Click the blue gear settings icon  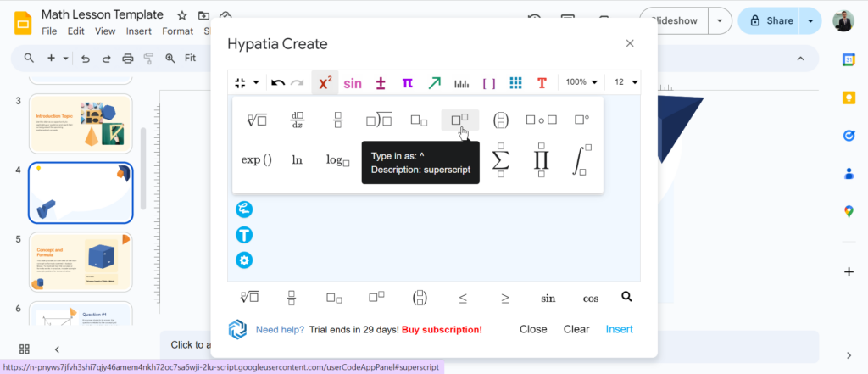[244, 260]
